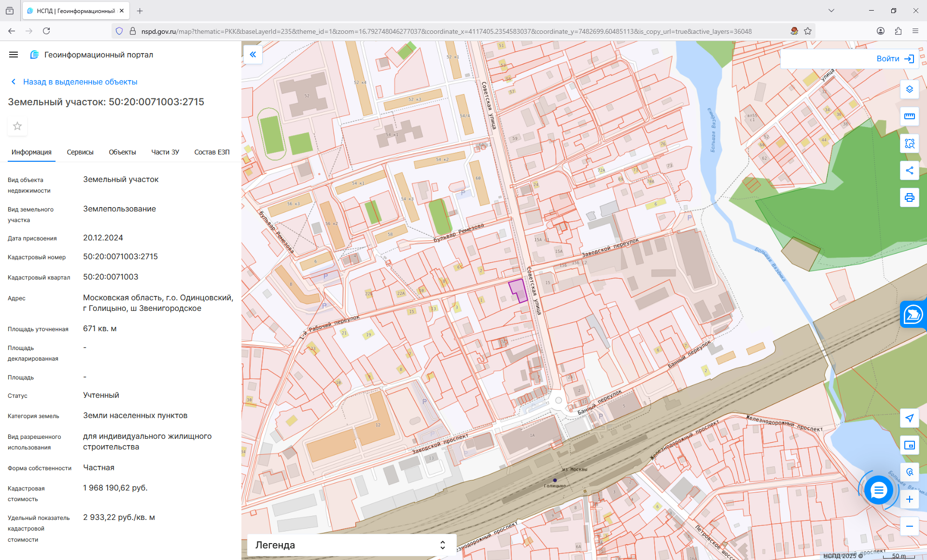
Task: Toggle the favorite star for this parcel
Action: click(17, 126)
